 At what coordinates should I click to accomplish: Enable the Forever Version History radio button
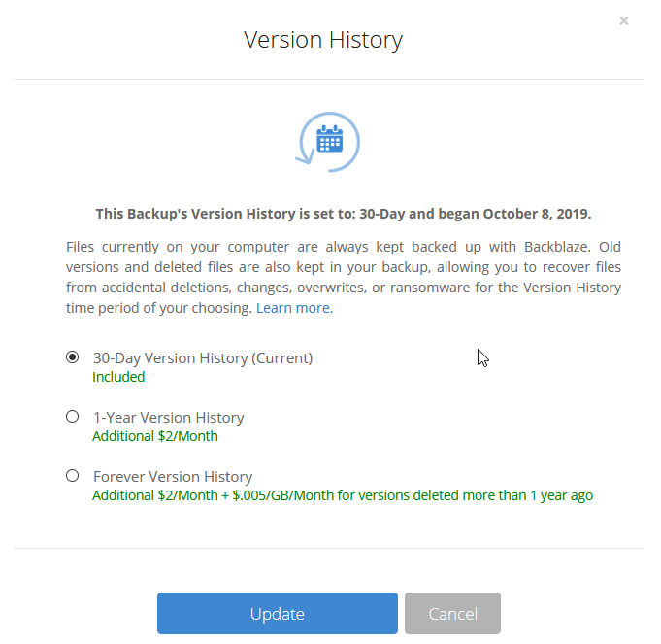pyautogui.click(x=73, y=476)
